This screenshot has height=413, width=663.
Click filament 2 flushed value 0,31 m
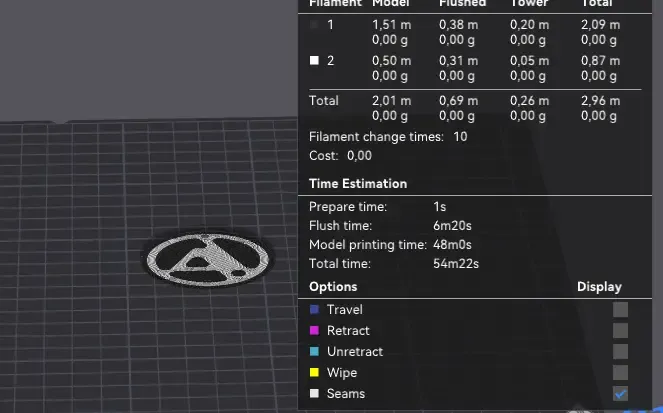(458, 61)
